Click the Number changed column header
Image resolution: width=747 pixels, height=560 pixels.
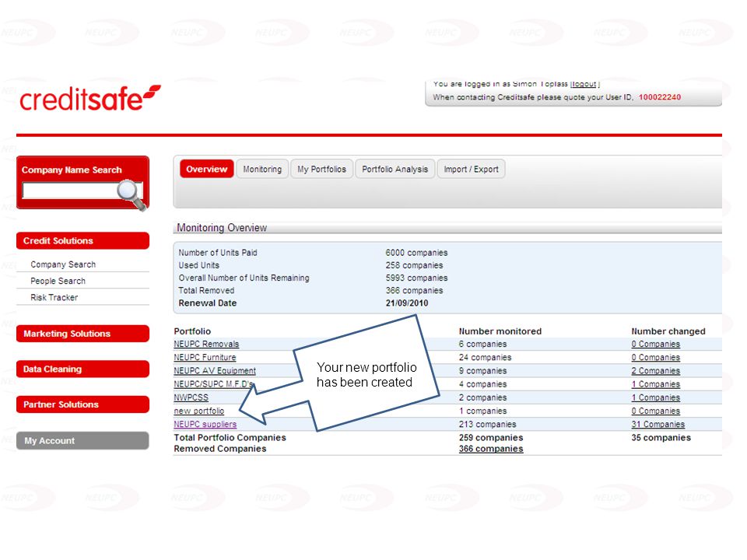668,331
